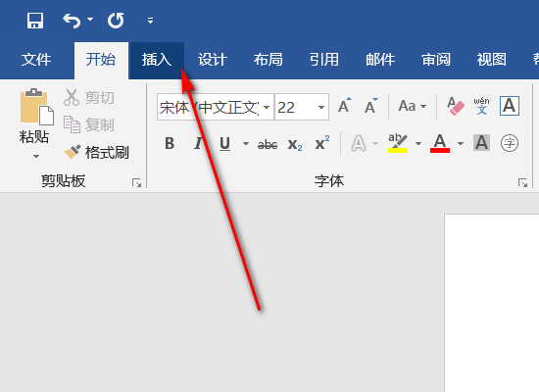Click the Enclose Characters circled 字 icon
Image resolution: width=539 pixels, height=392 pixels.
coord(510,143)
